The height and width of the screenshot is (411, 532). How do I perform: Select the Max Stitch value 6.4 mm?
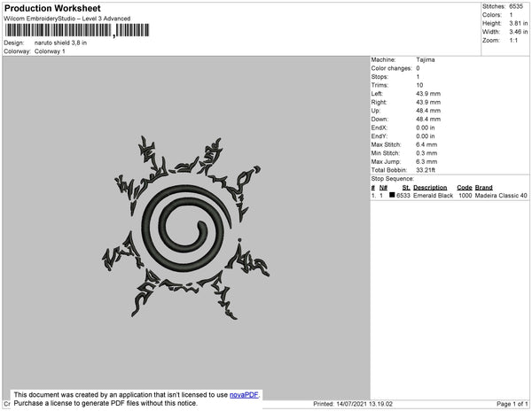pyautogui.click(x=426, y=144)
